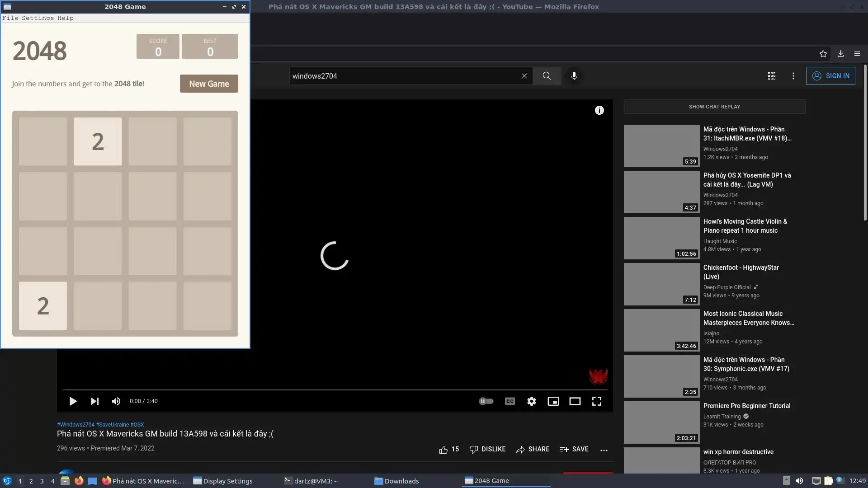
Task: Toggle the autoplay switch
Action: [x=486, y=401]
